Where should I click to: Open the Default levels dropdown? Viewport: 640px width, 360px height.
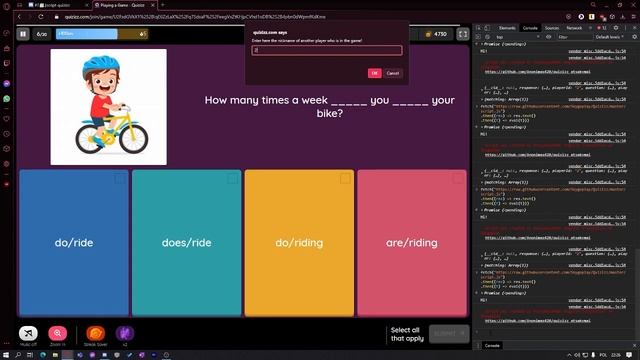click(x=609, y=37)
